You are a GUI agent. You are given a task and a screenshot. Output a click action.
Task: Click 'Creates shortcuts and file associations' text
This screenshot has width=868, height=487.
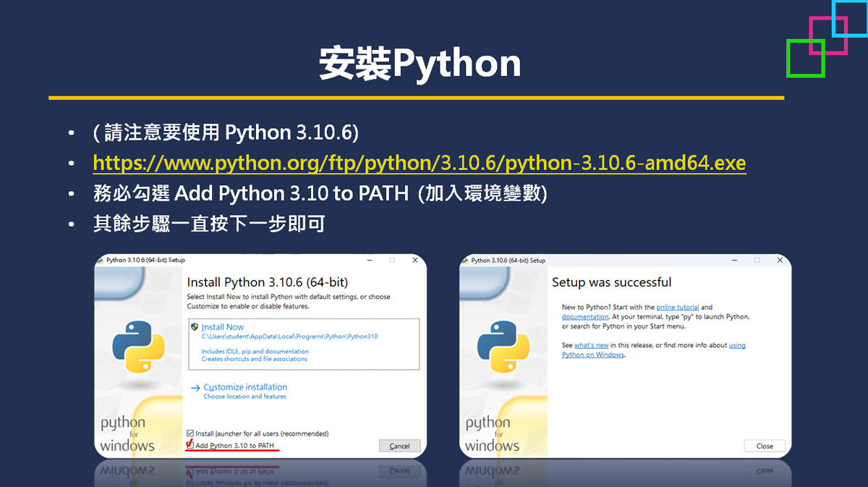coord(255,359)
